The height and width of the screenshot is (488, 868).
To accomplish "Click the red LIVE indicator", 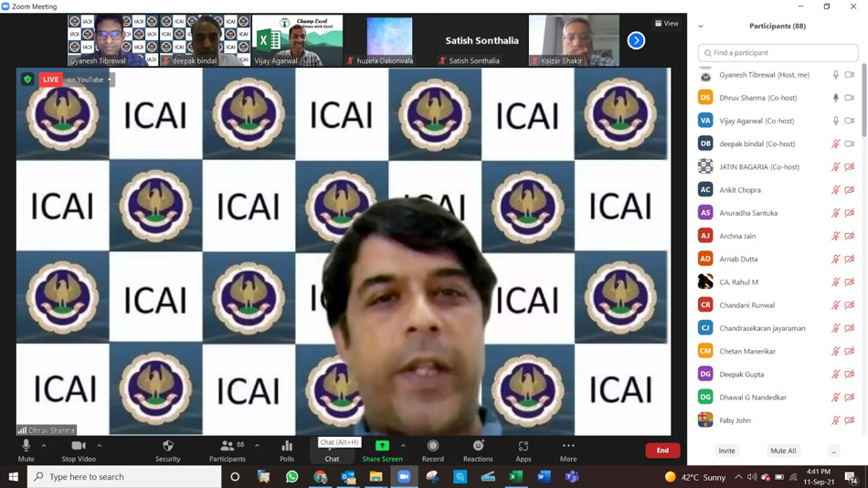I will 50,80.
